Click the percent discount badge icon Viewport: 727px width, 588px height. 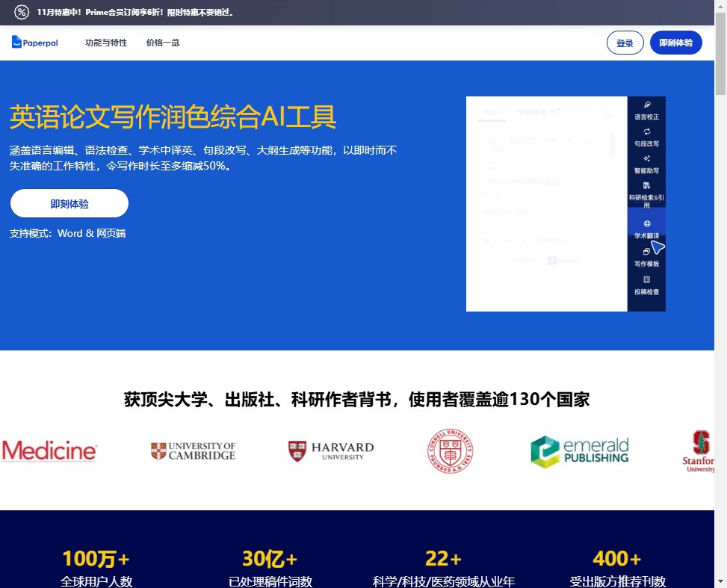[22, 13]
